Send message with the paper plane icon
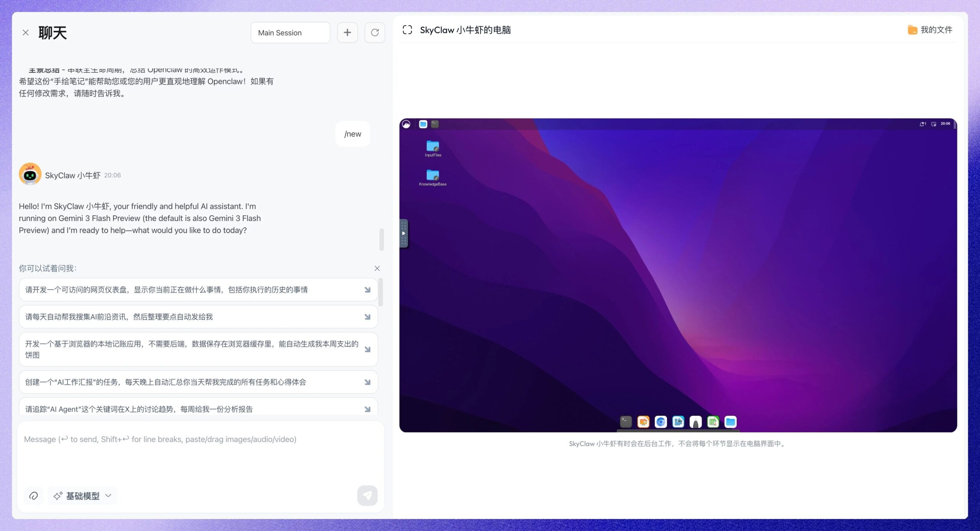980x531 pixels. point(367,495)
